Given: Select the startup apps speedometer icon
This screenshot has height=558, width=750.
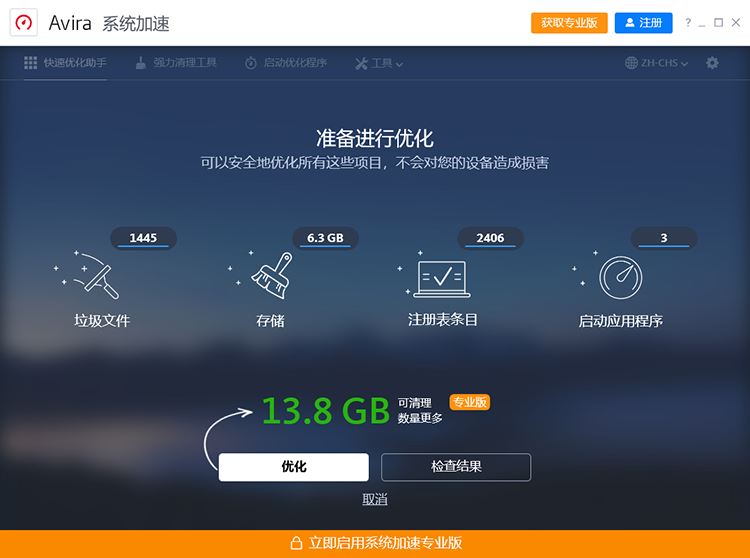Looking at the screenshot, I should tap(620, 277).
